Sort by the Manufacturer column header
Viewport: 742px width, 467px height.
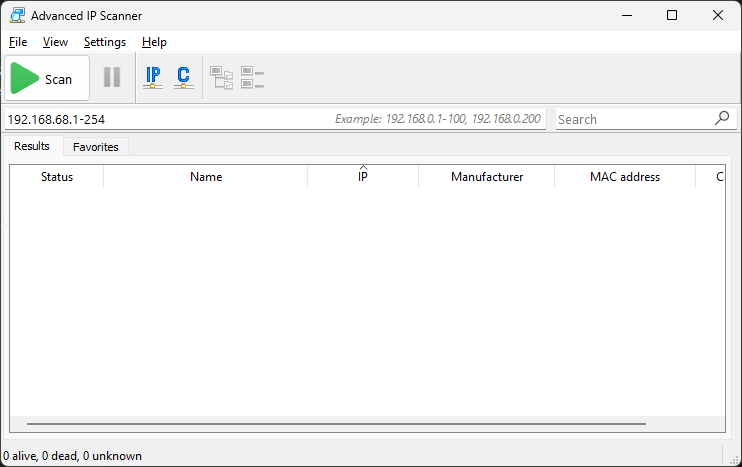click(x=487, y=177)
